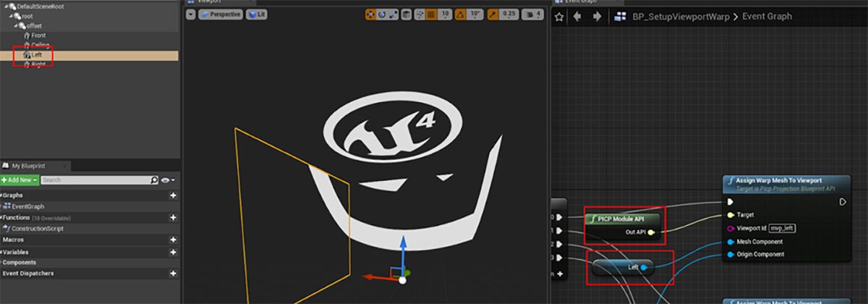Select the translate transform tool

[371, 14]
